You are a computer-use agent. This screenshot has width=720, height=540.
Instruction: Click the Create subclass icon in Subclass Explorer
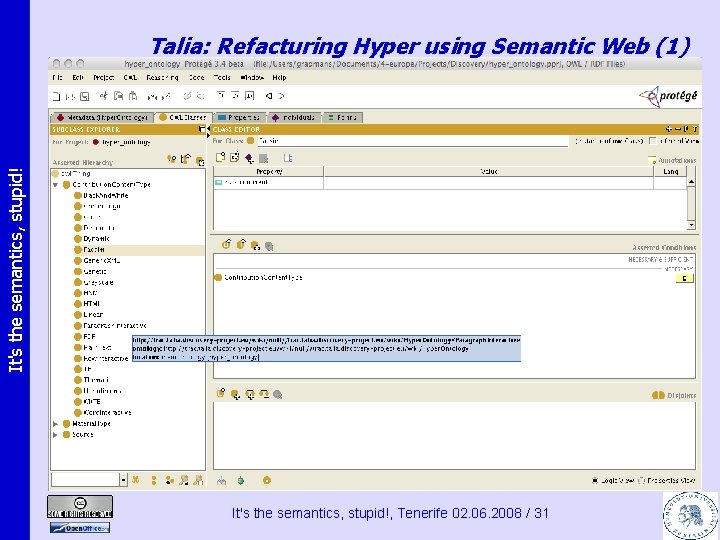[x=171, y=159]
